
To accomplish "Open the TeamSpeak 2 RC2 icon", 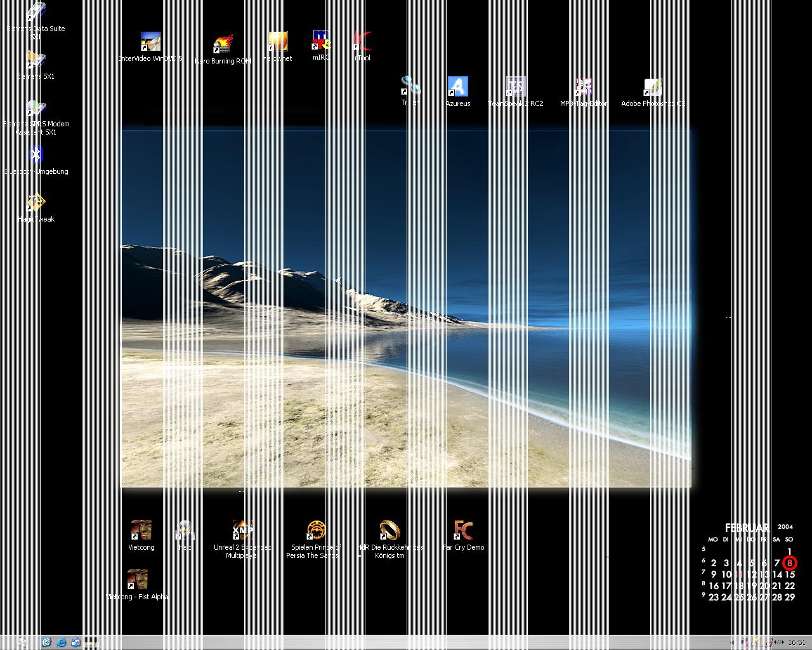I will tap(515, 88).
